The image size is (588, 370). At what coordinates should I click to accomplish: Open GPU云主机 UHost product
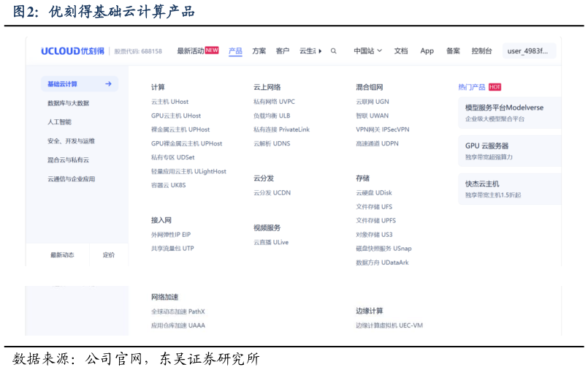coord(176,116)
